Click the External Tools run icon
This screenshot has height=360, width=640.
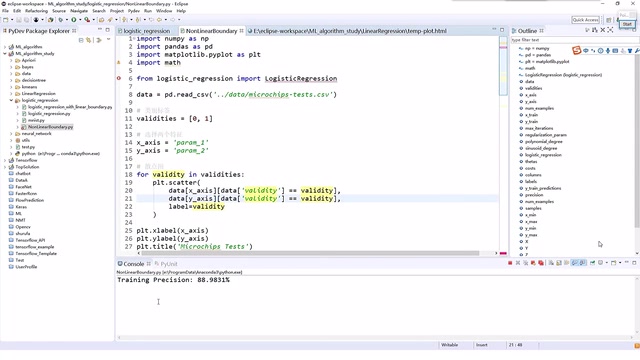87,20
